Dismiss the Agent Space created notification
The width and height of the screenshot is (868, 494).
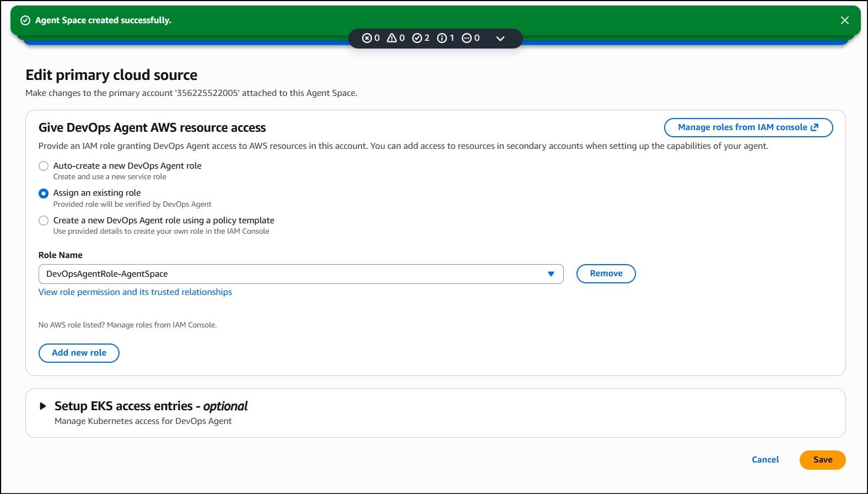844,20
